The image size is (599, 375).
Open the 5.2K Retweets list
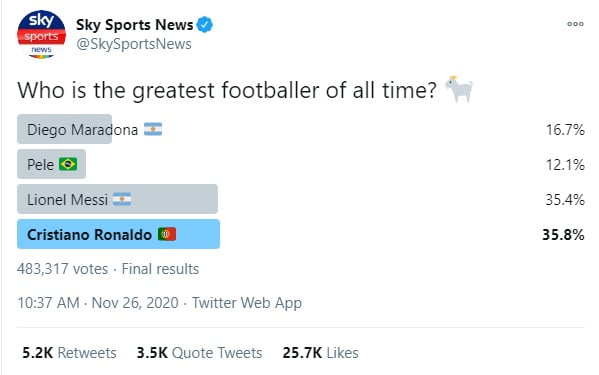coord(69,353)
